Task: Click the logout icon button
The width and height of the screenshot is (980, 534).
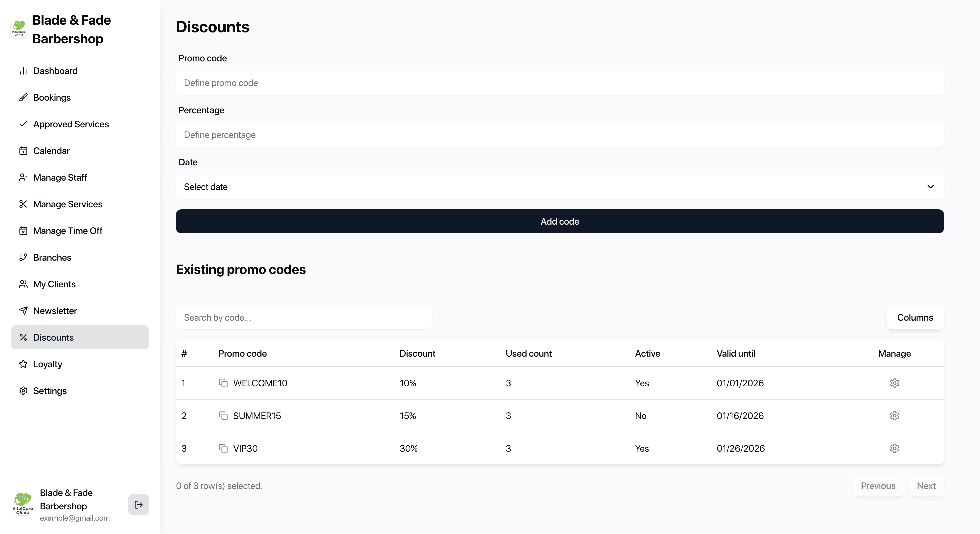Action: [x=138, y=505]
